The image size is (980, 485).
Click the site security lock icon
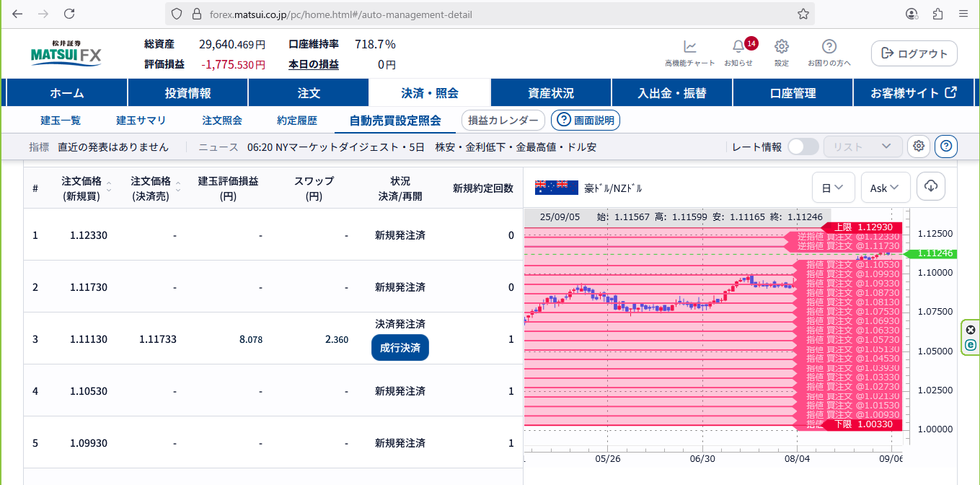tap(196, 14)
